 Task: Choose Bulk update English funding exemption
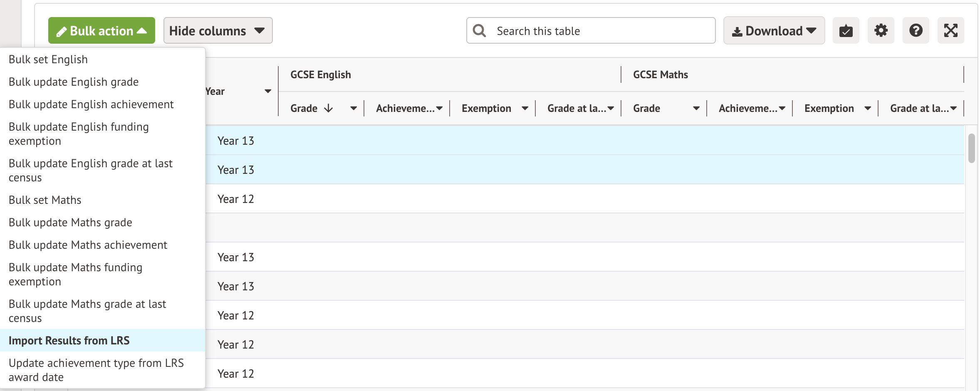pos(79,134)
